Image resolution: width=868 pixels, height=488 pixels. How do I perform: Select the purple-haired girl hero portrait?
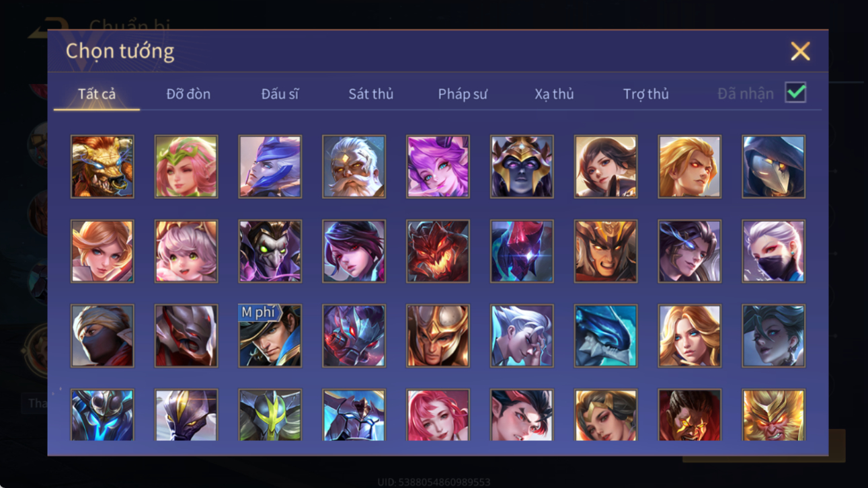tap(438, 167)
